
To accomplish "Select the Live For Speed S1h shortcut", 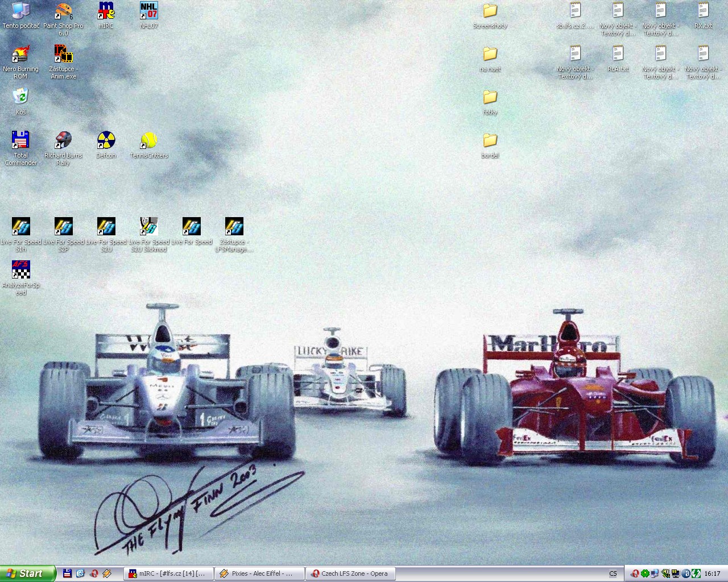I will point(21,235).
